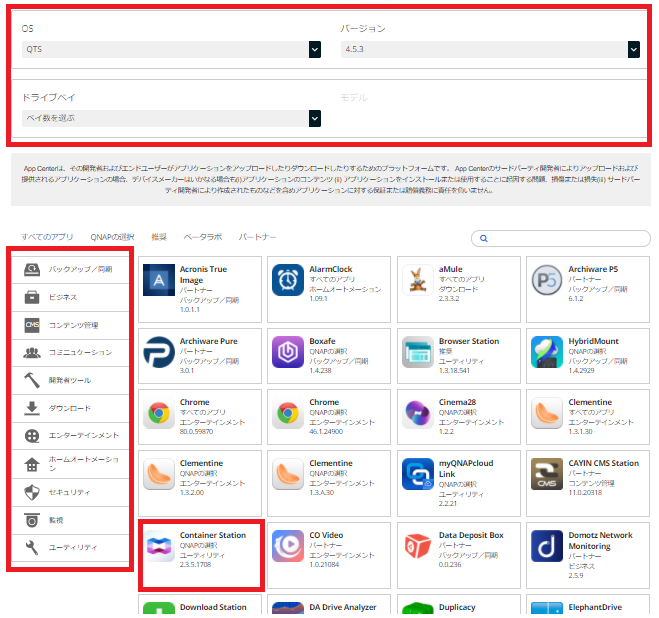
Task: Click the Duplicacy app title
Action: tap(457, 607)
